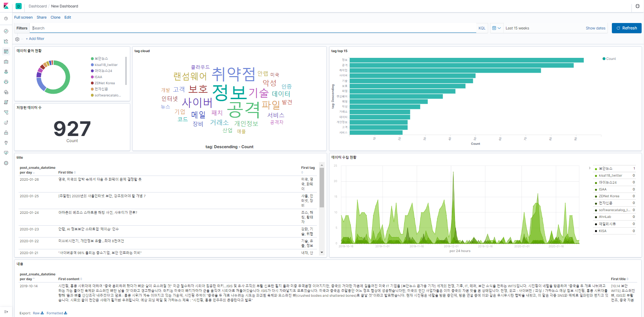Open Management via the gear sidebar icon
This screenshot has width=644, height=317.
(6, 163)
